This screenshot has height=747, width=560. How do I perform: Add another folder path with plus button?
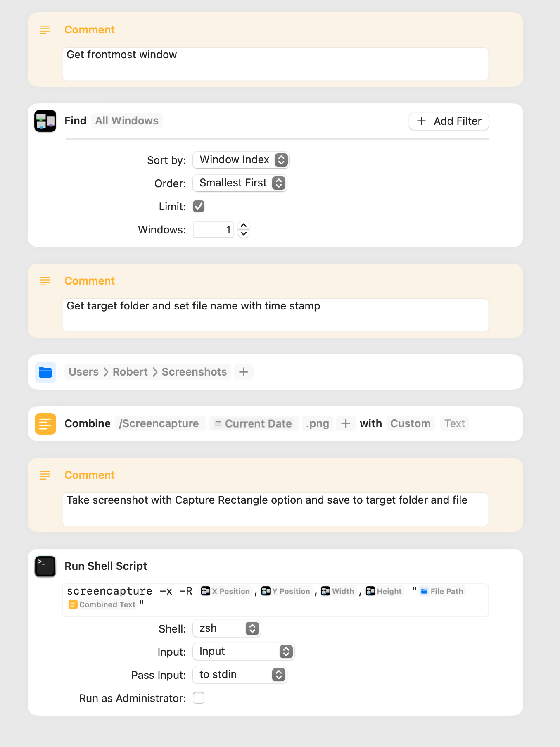coord(244,372)
